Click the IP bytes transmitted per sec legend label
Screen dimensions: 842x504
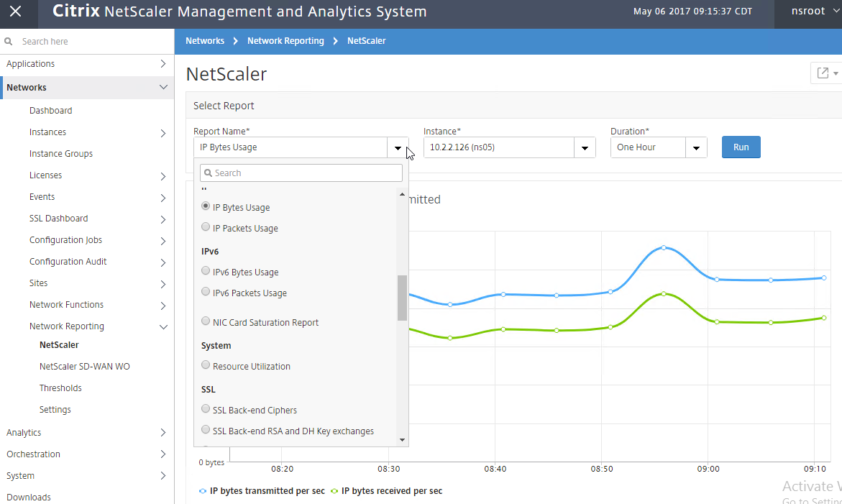click(267, 491)
